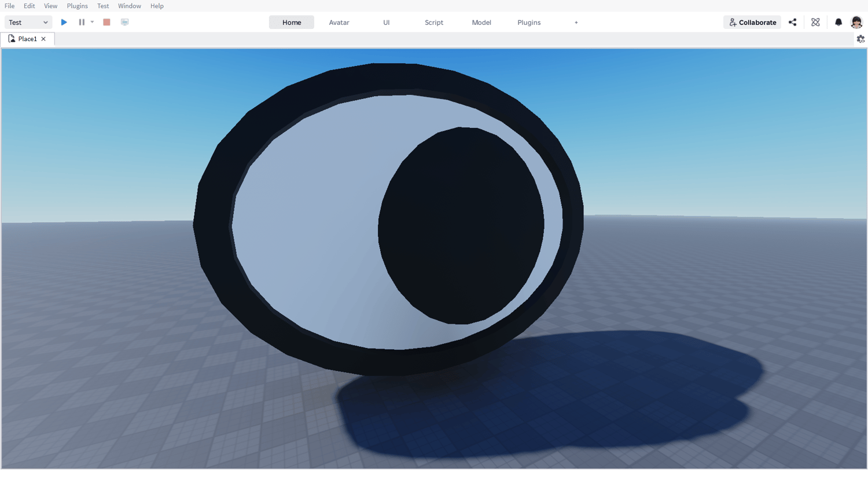
Task: Stop the playtest with the red square
Action: [106, 22]
